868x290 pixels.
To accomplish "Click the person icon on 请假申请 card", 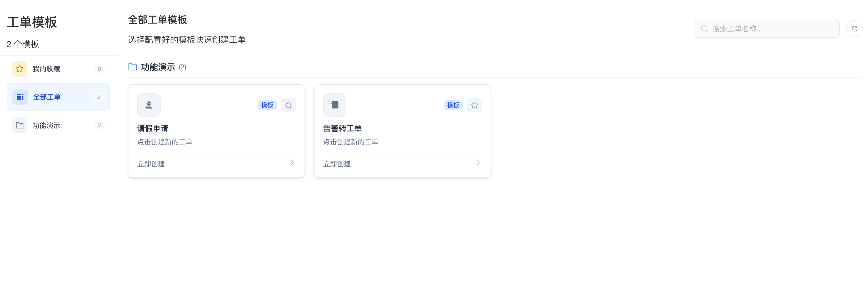I will 149,105.
